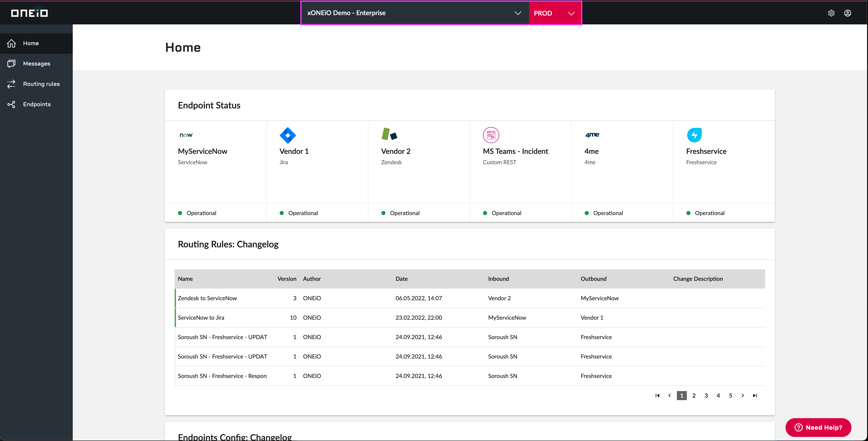Open the Endpoints menu item

[36, 104]
